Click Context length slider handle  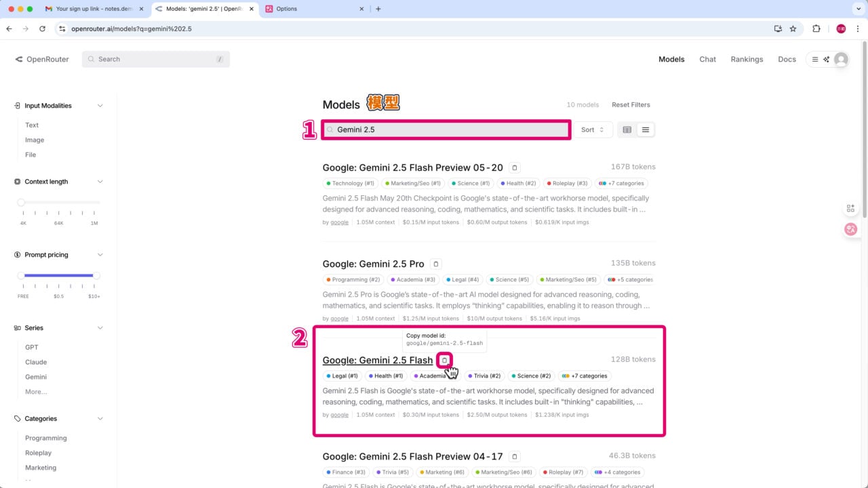21,202
